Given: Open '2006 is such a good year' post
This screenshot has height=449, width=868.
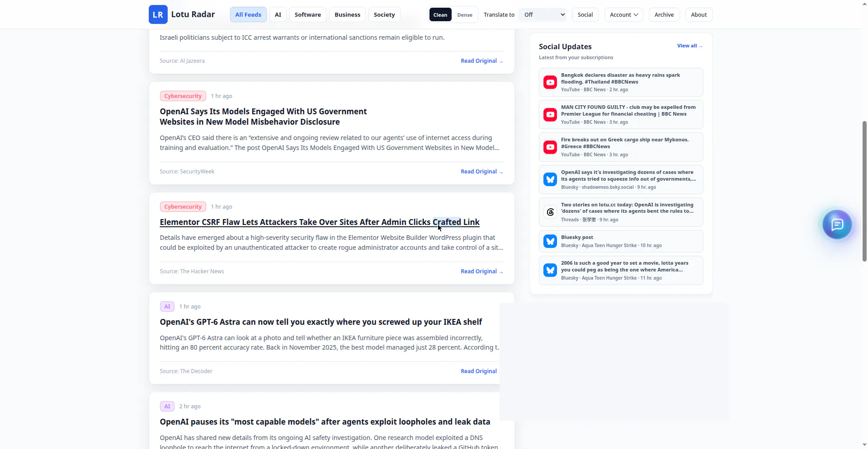Looking at the screenshot, I should [621, 271].
